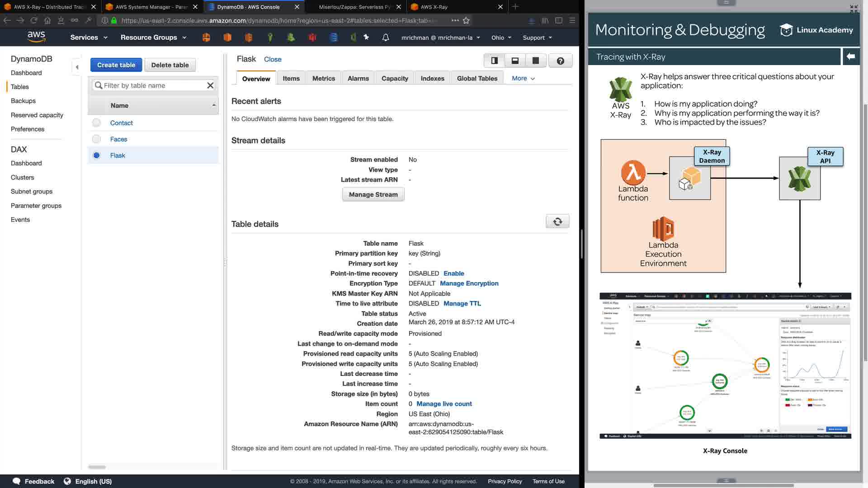The image size is (868, 488).
Task: Select the Contact table radio button
Action: (96, 123)
